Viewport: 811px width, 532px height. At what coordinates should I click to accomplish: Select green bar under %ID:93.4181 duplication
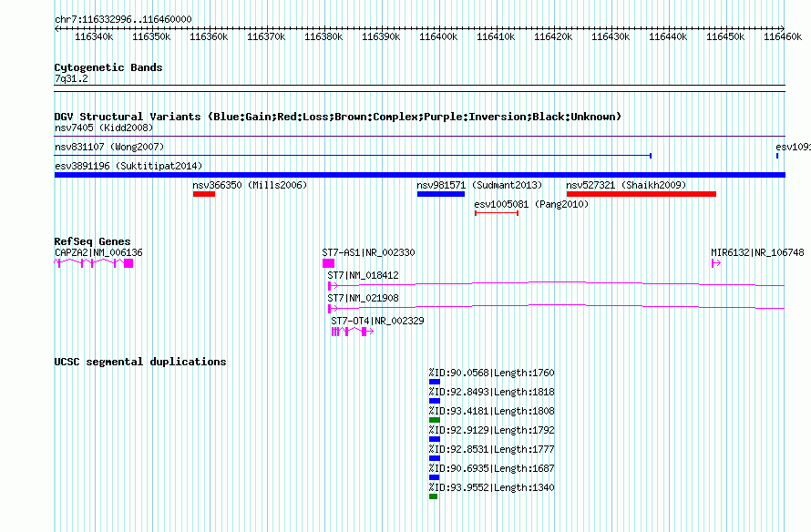pyautogui.click(x=435, y=420)
